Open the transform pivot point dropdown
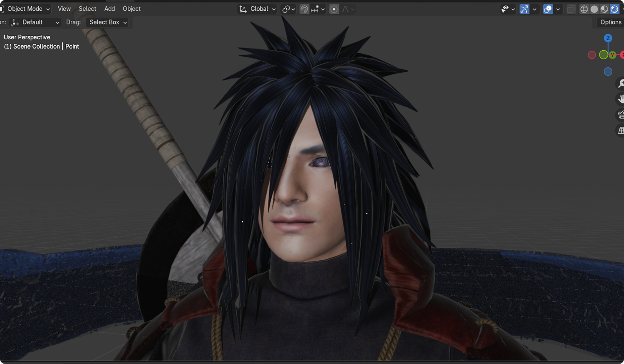The width and height of the screenshot is (624, 364). pyautogui.click(x=288, y=9)
